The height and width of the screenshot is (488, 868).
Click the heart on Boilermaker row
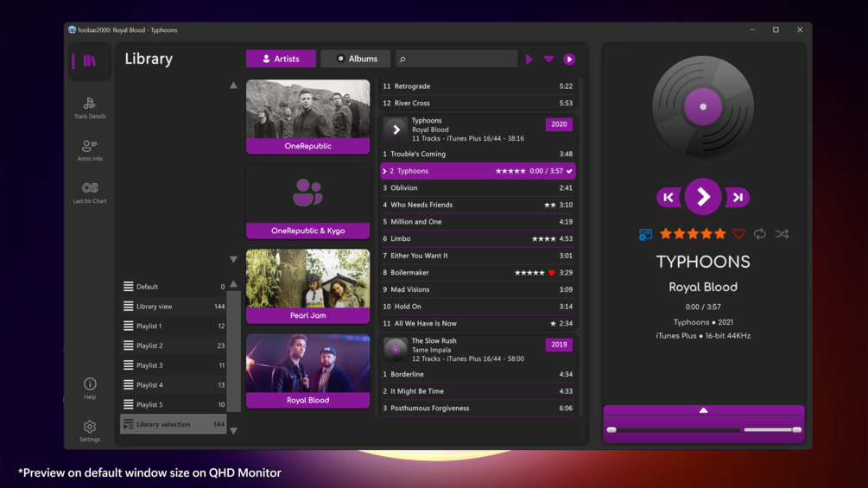pos(551,273)
